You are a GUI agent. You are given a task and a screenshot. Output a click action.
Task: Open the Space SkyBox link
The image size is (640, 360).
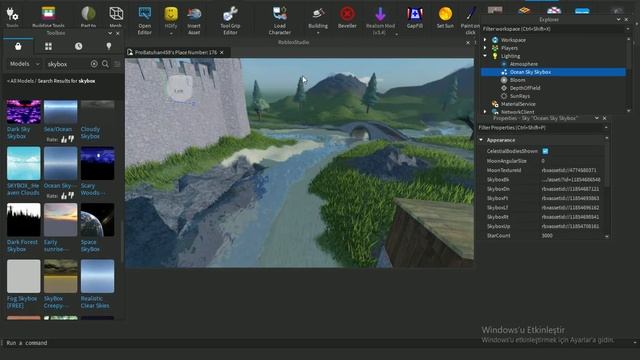(90, 245)
